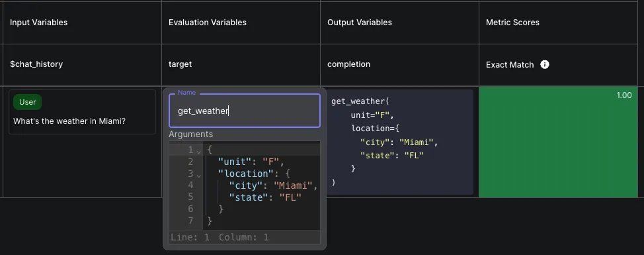Click line number 7 in the editor gutter
The height and width of the screenshot is (255, 644).
(190, 221)
